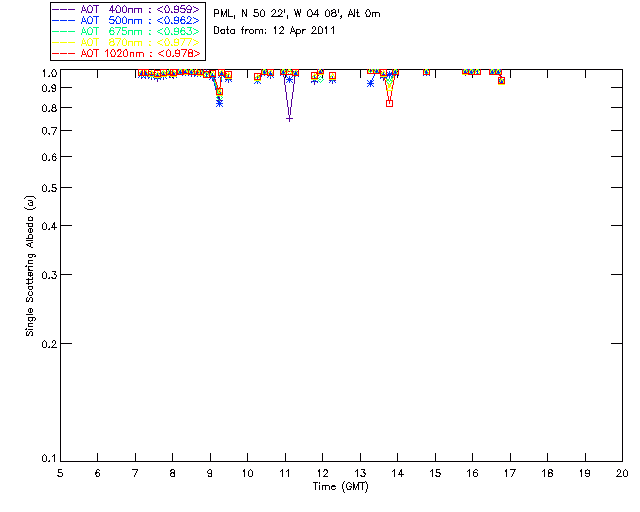Click the x-axis tick label 15
The image size is (640, 512).
click(435, 473)
